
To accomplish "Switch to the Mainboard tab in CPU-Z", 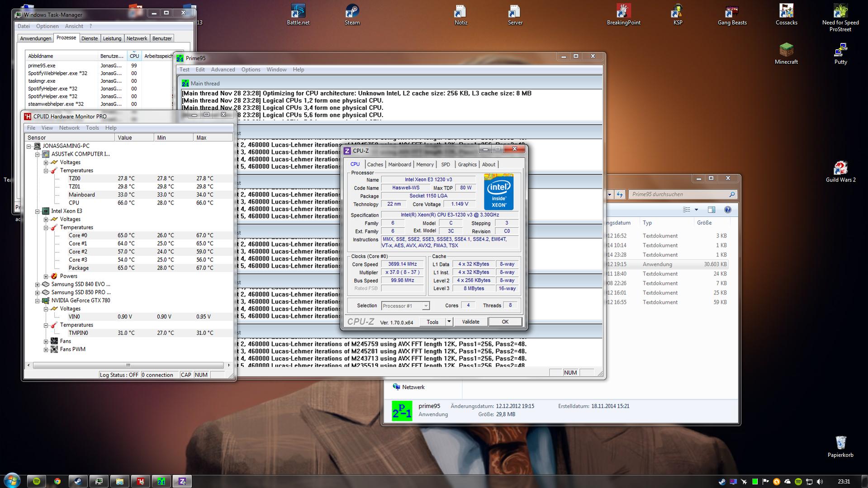I will coord(399,165).
